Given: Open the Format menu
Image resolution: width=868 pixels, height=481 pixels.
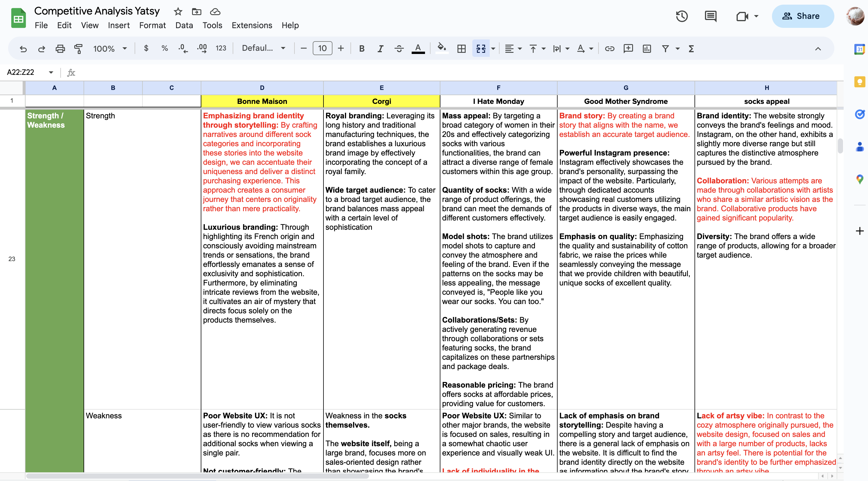Looking at the screenshot, I should pos(152,25).
